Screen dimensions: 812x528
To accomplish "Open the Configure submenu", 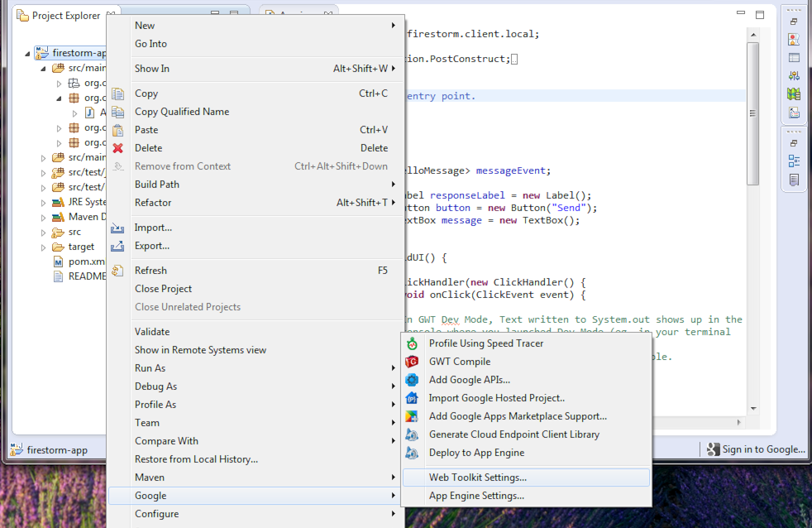I will pos(256,513).
